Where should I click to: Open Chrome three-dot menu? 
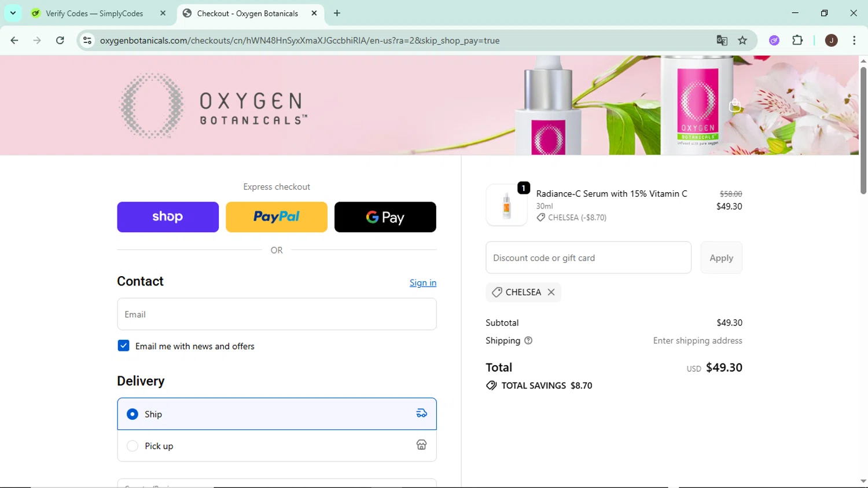(x=854, y=41)
